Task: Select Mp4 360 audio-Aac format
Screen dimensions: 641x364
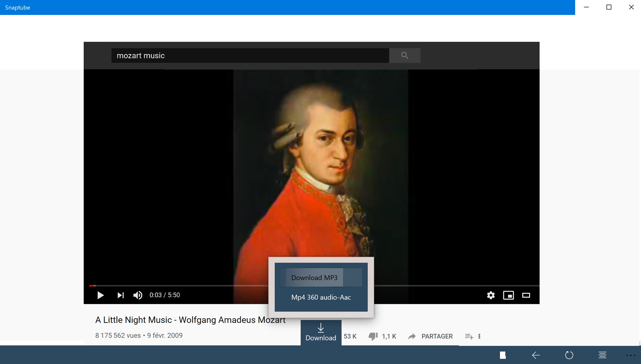Action: pos(321,297)
